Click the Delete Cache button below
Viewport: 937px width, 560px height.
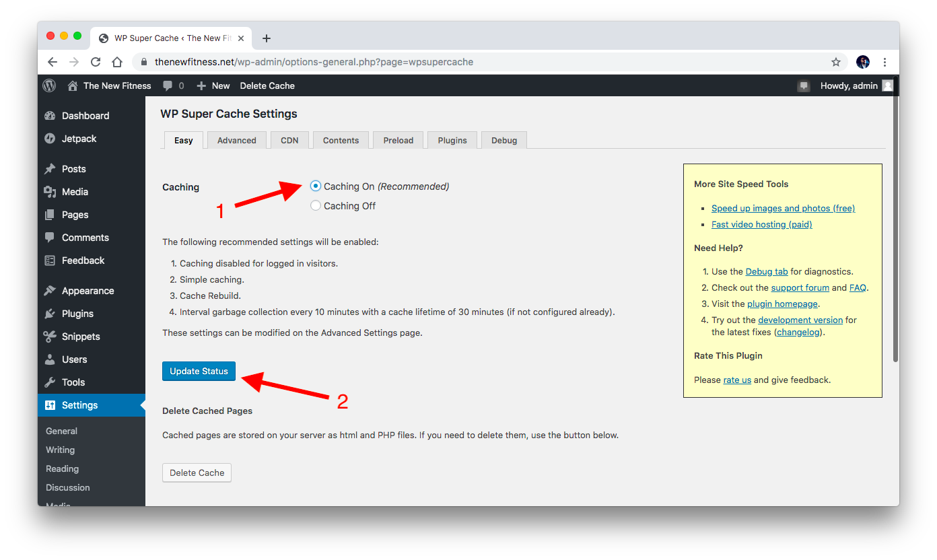tap(197, 473)
